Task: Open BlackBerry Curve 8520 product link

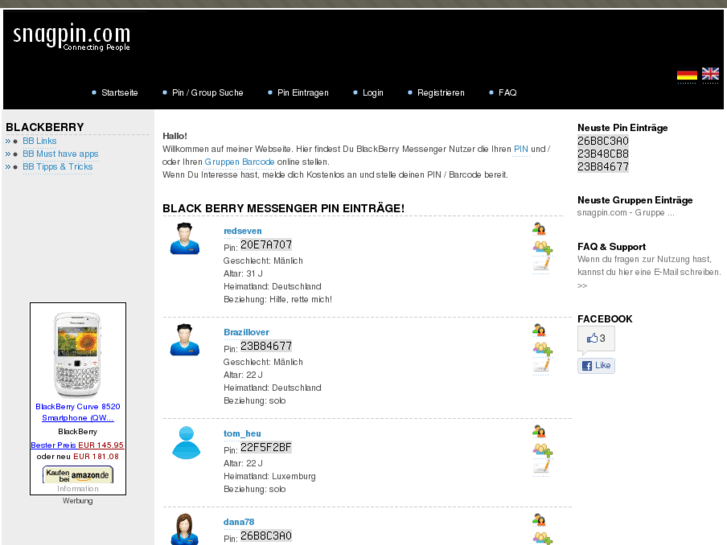Action: coord(78,412)
